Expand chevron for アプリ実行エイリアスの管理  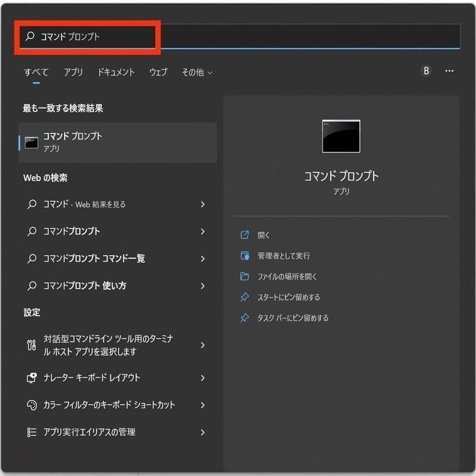coord(202,432)
